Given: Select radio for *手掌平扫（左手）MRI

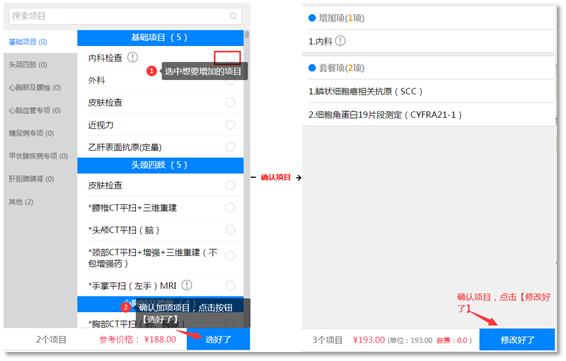Looking at the screenshot, I should (x=230, y=286).
